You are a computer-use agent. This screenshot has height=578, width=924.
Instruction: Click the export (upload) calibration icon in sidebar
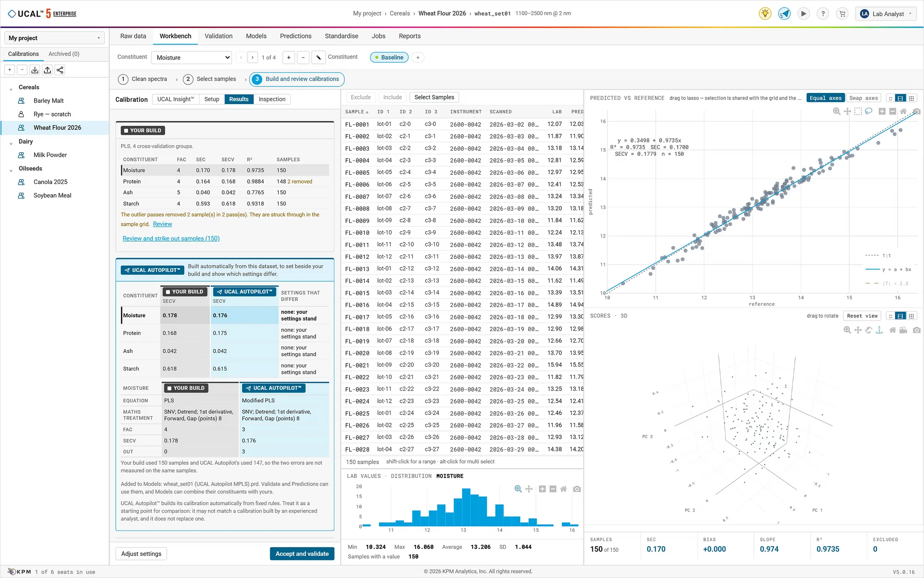47,70
